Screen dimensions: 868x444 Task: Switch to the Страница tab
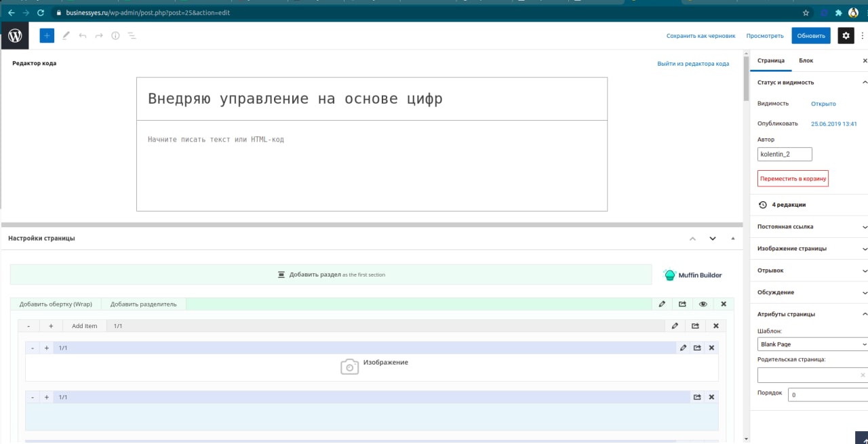(770, 61)
